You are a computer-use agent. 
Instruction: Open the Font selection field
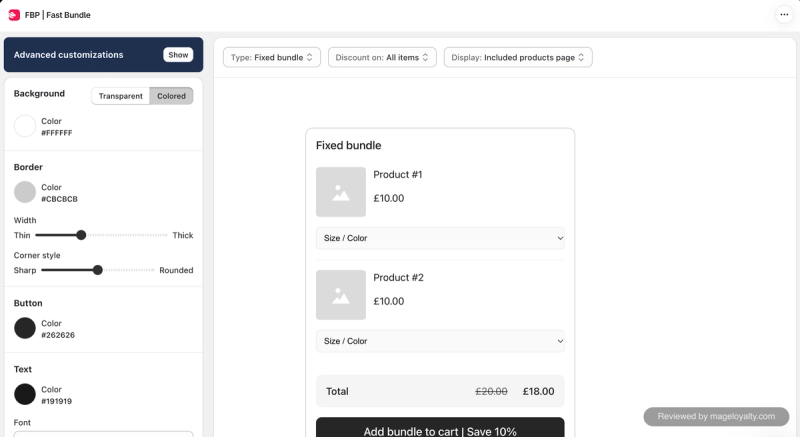click(104, 434)
